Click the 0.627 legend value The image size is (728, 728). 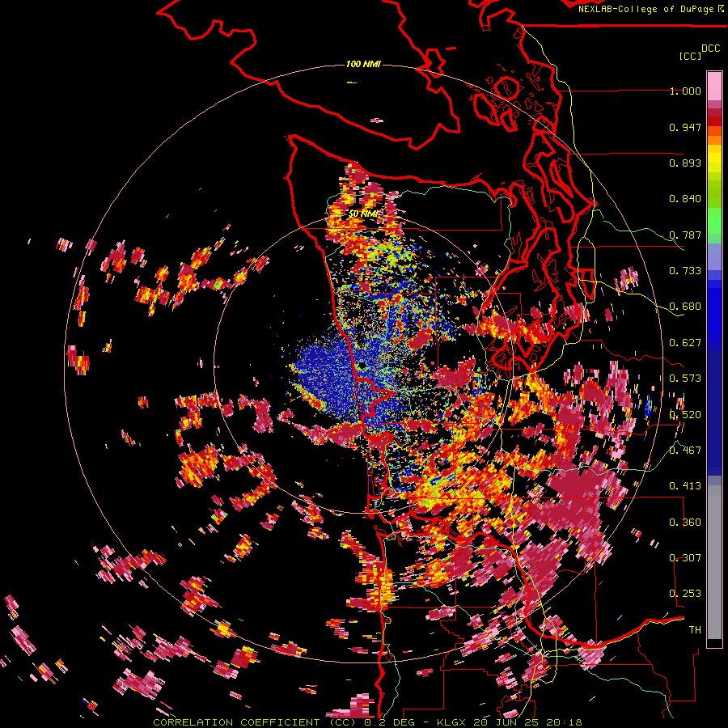click(x=685, y=343)
